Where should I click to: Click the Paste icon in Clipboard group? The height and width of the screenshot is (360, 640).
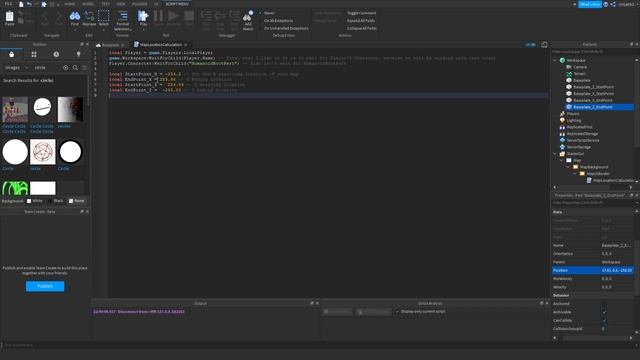(x=9, y=17)
